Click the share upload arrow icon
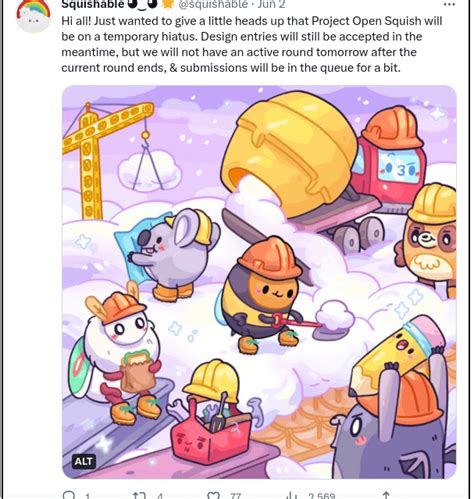 386,495
